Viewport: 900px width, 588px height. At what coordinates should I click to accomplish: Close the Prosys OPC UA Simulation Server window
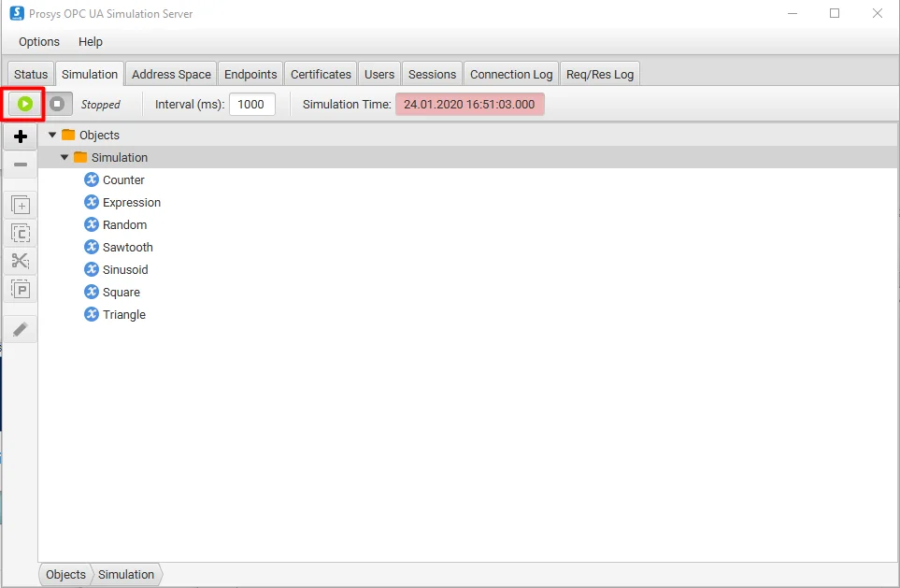point(877,13)
